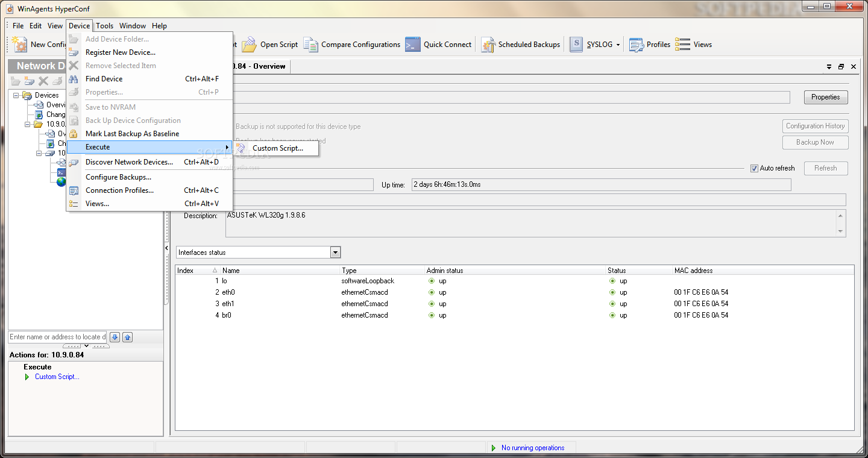Screen dimensions: 868x458
Task: Click the Configuration History button
Action: (x=816, y=126)
